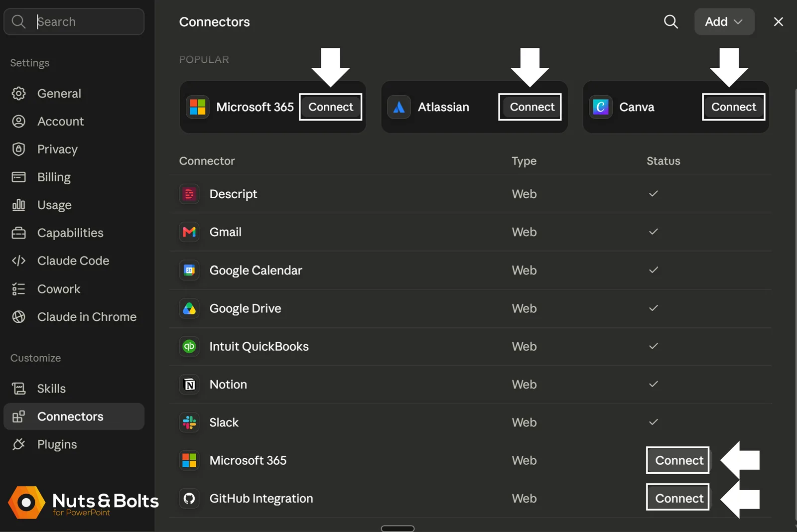
Task: Open the Skills icon in Customize
Action: pyautogui.click(x=18, y=389)
